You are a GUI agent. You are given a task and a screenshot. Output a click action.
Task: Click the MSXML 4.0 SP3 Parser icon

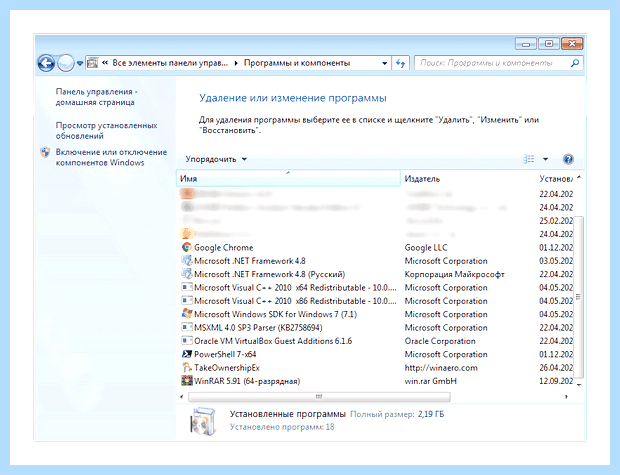tap(187, 327)
